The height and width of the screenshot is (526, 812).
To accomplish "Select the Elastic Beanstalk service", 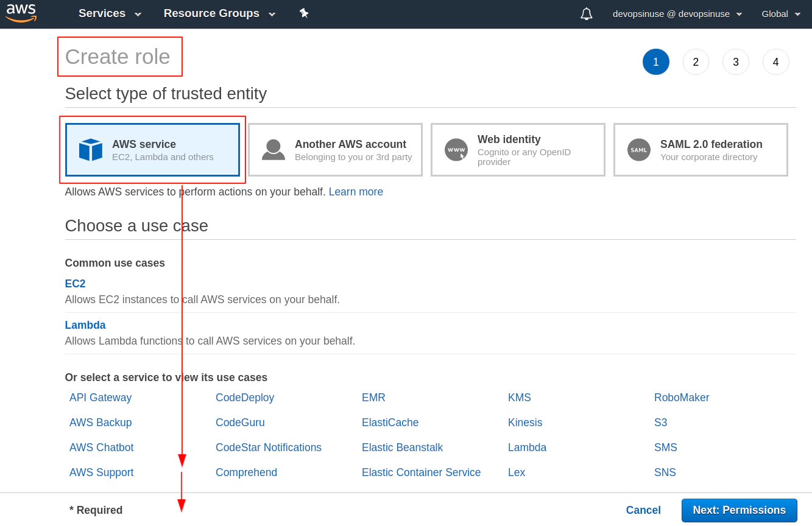I will [x=402, y=447].
